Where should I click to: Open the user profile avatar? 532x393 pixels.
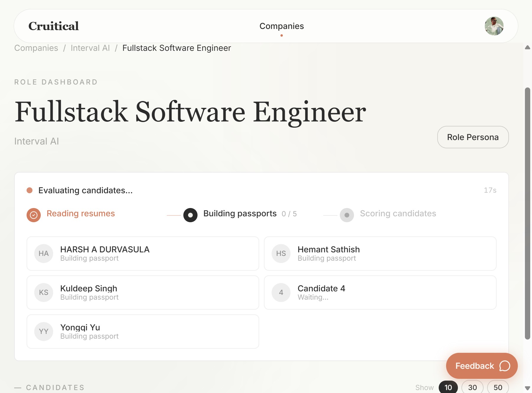point(494,26)
